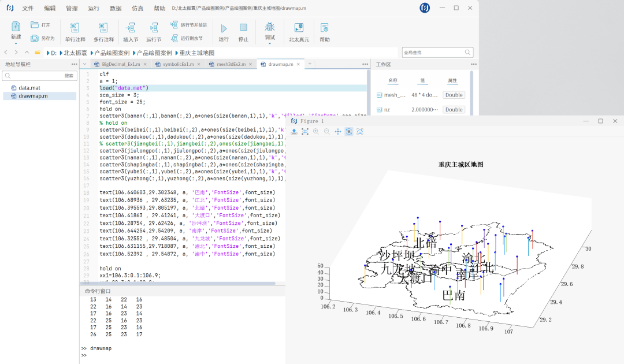Click the home reset view icon in Figure 1

[x=360, y=132]
